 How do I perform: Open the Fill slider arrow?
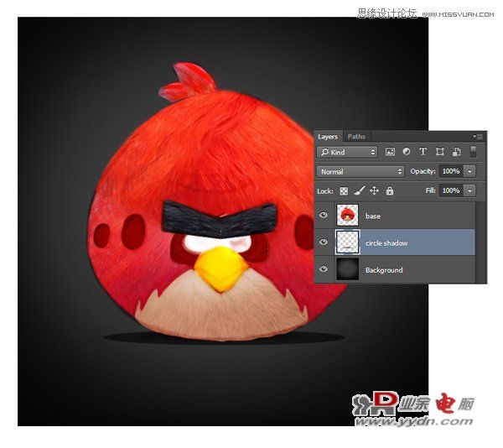(x=470, y=190)
